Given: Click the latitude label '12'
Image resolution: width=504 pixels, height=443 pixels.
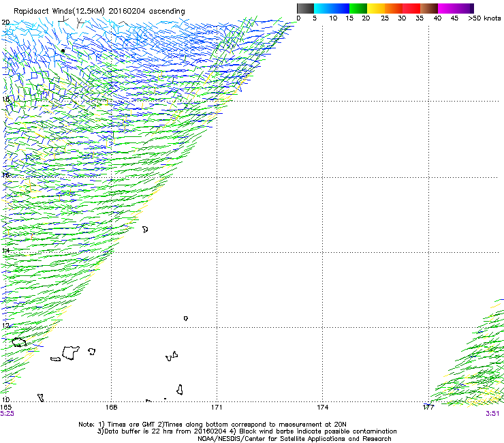Looking at the screenshot, I should click(x=5, y=326).
